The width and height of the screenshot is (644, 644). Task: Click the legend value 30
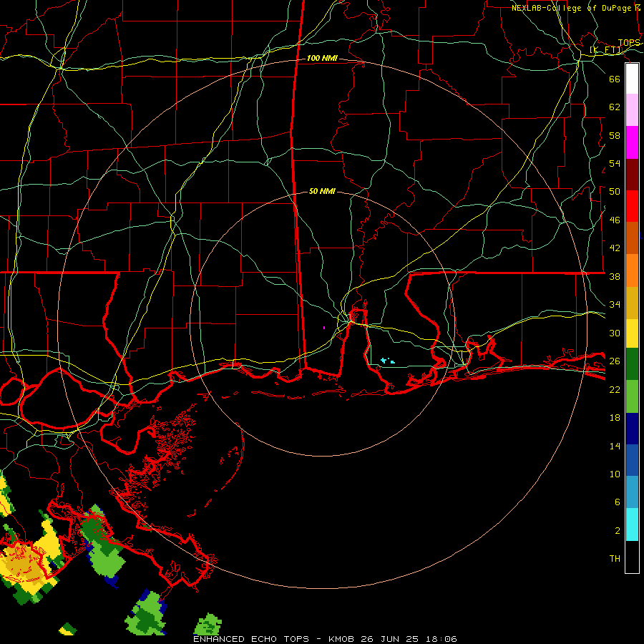click(615, 333)
